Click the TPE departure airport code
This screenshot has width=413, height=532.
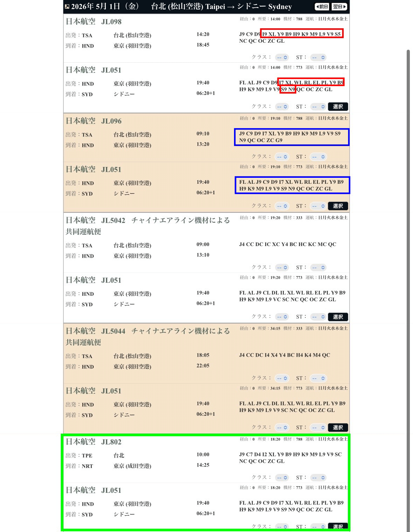coord(87,456)
